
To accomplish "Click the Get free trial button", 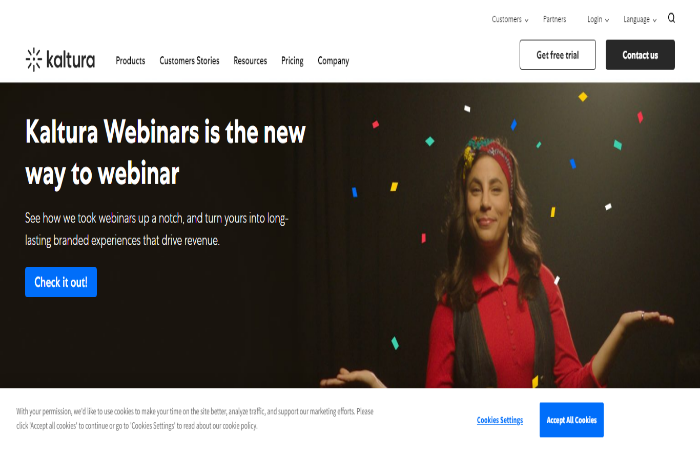I will 557,55.
